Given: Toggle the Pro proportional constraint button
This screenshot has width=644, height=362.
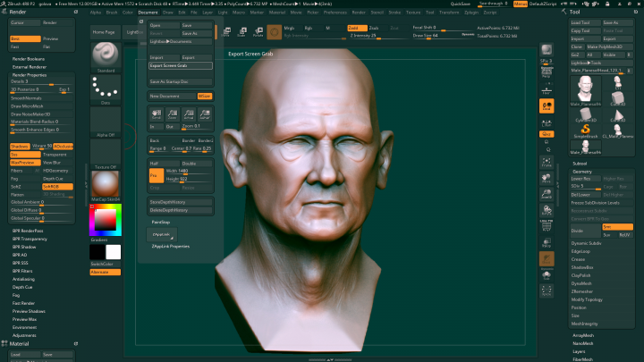Looking at the screenshot, I should click(156, 175).
